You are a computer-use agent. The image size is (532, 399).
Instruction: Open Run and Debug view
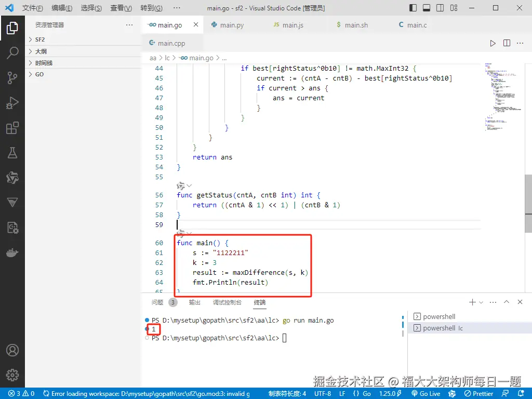pyautogui.click(x=12, y=103)
